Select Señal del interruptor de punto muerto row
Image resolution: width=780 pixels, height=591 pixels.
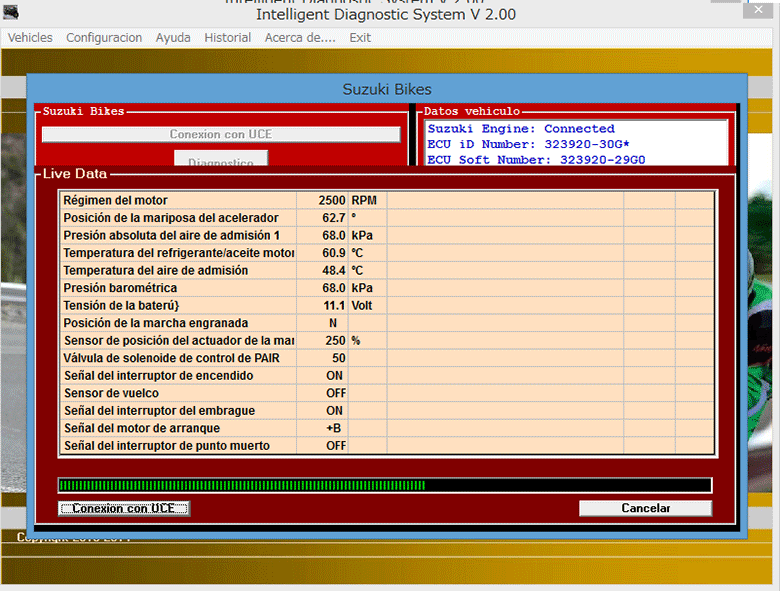(x=387, y=446)
